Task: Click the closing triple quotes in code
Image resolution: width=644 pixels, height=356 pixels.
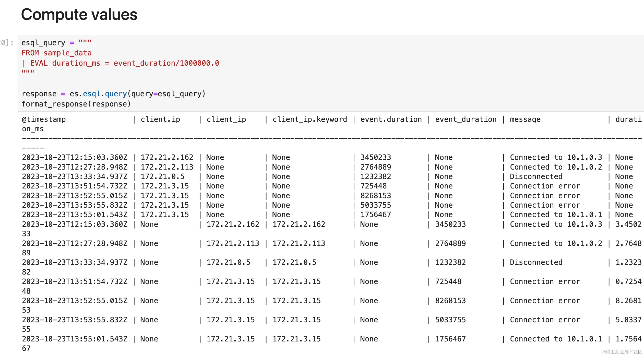Action: pyautogui.click(x=28, y=72)
